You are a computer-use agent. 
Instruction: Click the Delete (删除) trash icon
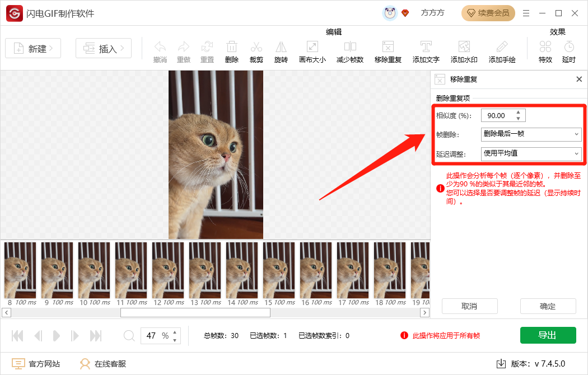[x=232, y=47]
